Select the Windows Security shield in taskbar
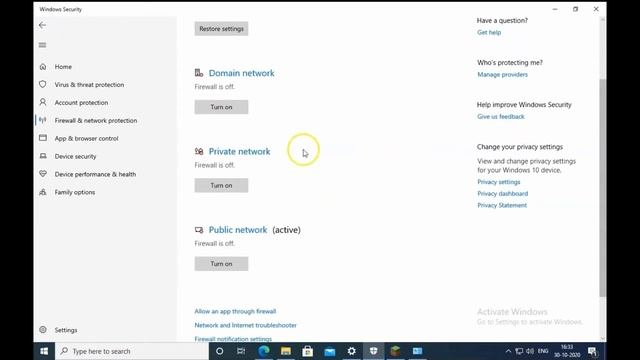640x360 pixels. coord(373,351)
